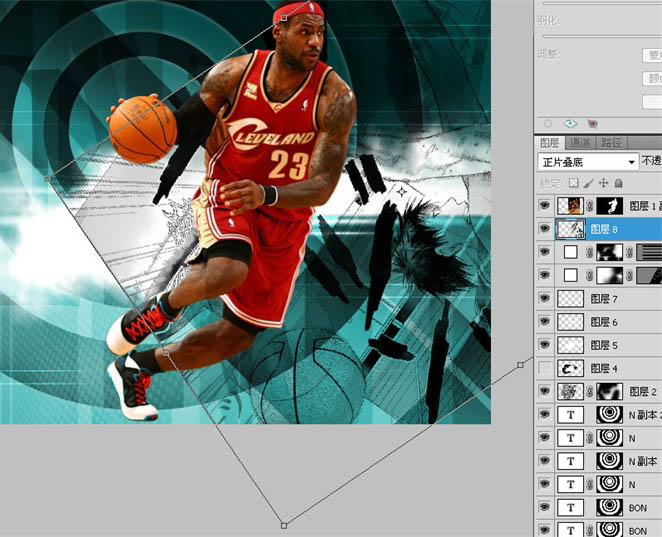The width and height of the screenshot is (662, 537).
Task: Select the 图层 4 layer name
Action: point(604,369)
